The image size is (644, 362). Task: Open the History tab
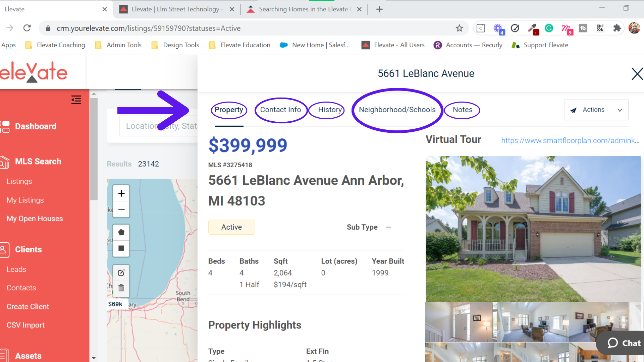329,110
